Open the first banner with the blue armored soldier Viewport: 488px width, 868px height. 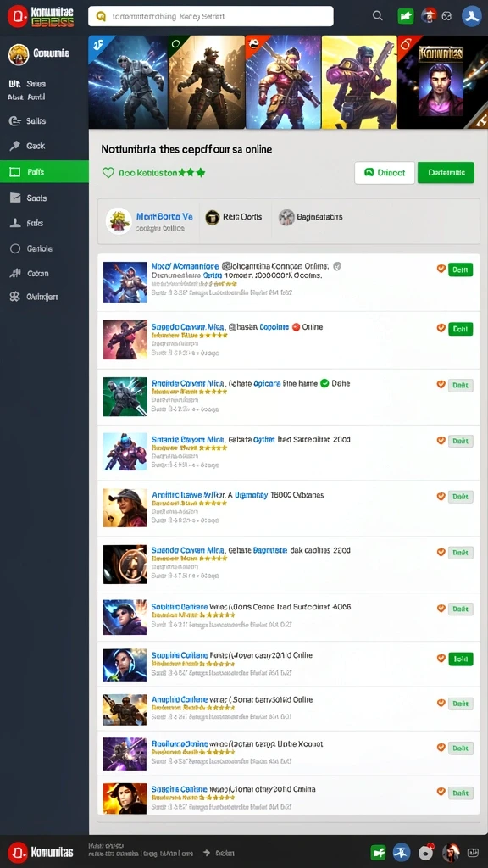click(128, 82)
